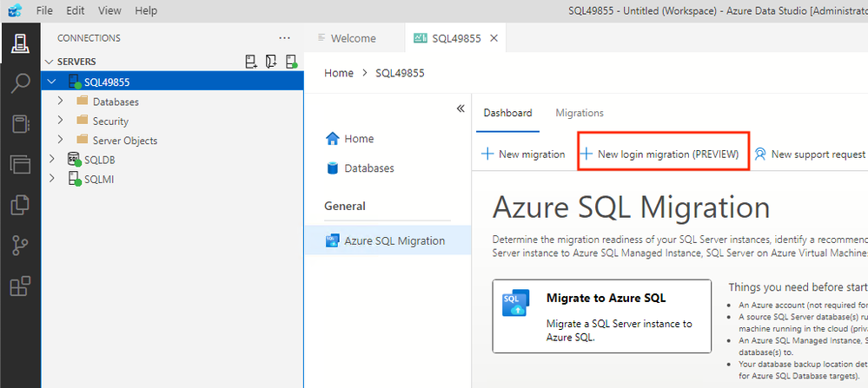Open the View menu
Image resolution: width=868 pixels, height=388 pixels.
109,10
